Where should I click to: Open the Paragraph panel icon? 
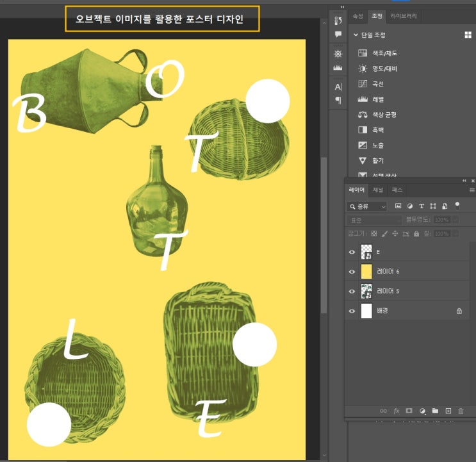(338, 100)
